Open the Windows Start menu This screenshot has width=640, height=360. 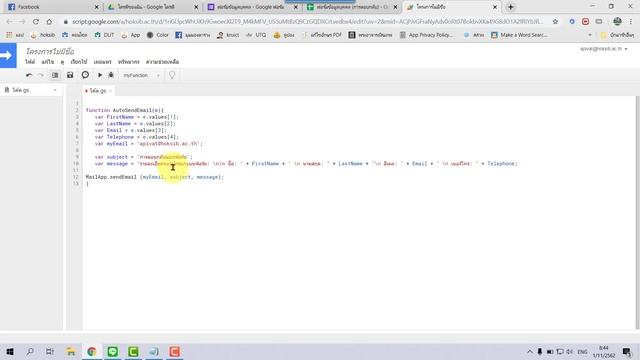[x=9, y=351]
